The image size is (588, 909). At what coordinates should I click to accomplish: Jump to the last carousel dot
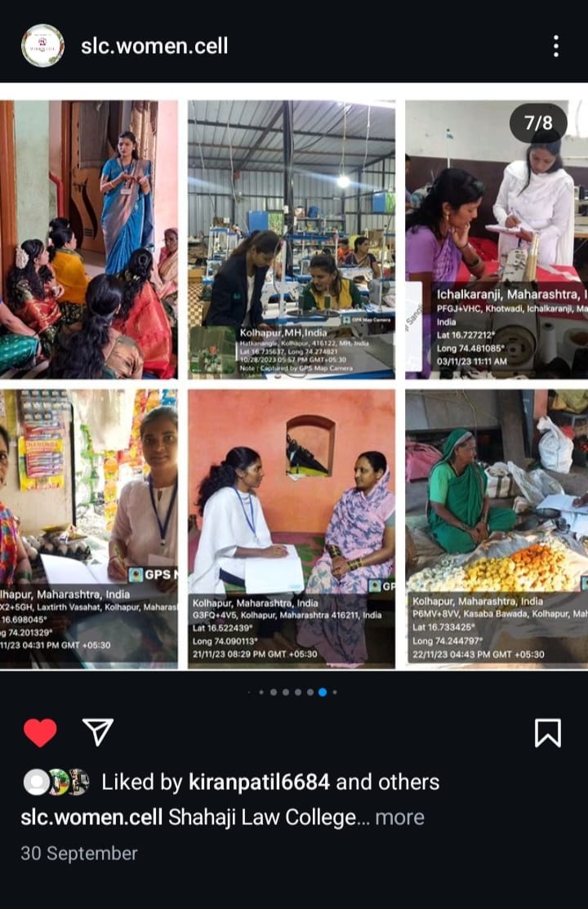pyautogui.click(x=335, y=692)
